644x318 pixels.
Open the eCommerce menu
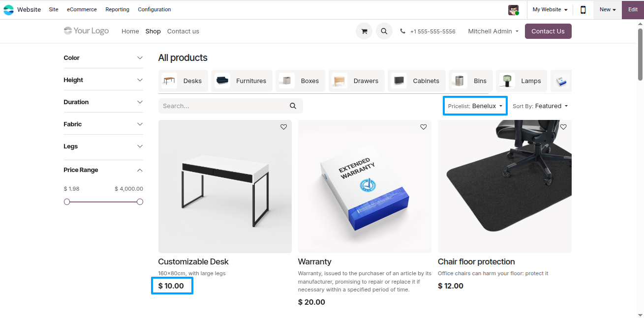pyautogui.click(x=82, y=9)
